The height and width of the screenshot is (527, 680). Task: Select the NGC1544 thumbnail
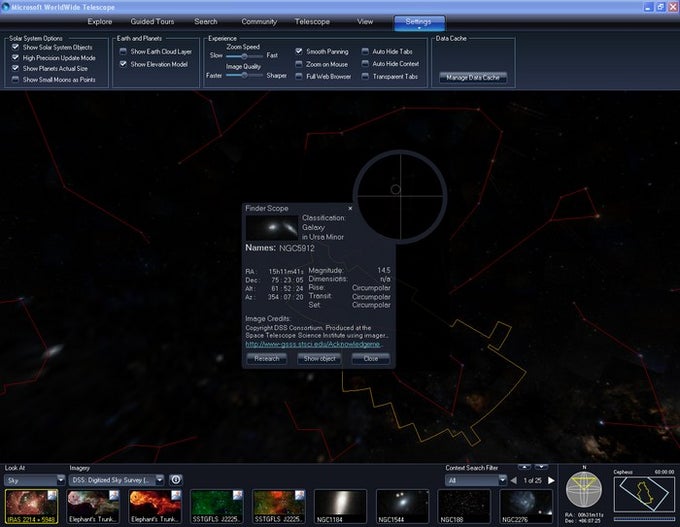click(x=402, y=507)
